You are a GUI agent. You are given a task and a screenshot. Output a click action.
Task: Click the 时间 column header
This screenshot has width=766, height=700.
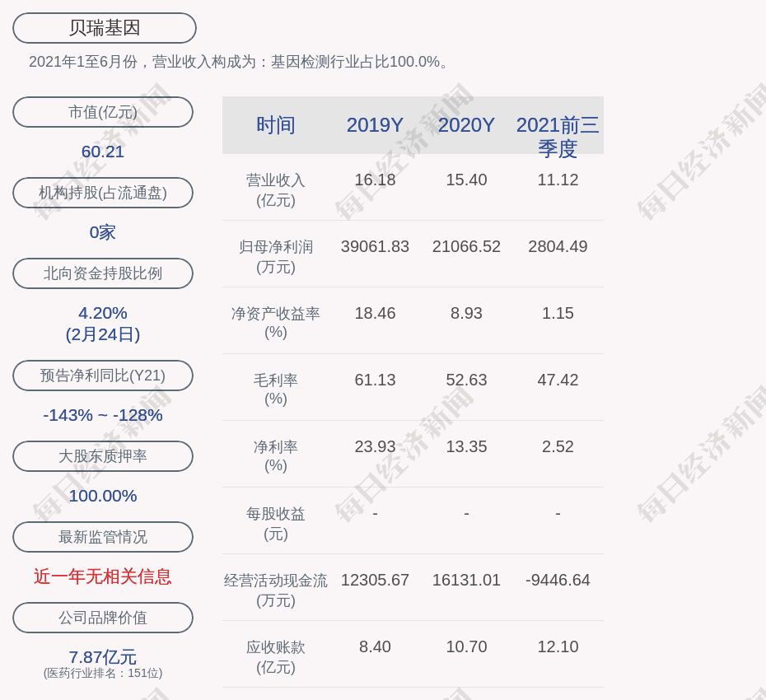click(x=276, y=125)
